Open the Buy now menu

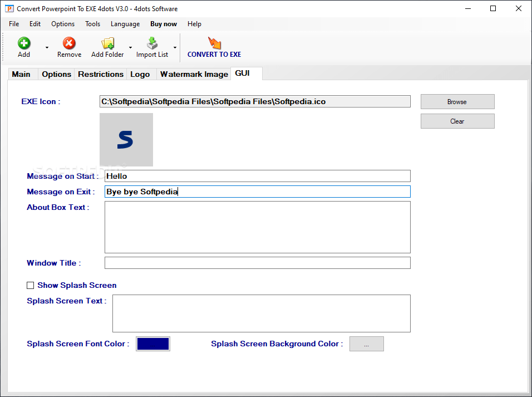coord(164,24)
